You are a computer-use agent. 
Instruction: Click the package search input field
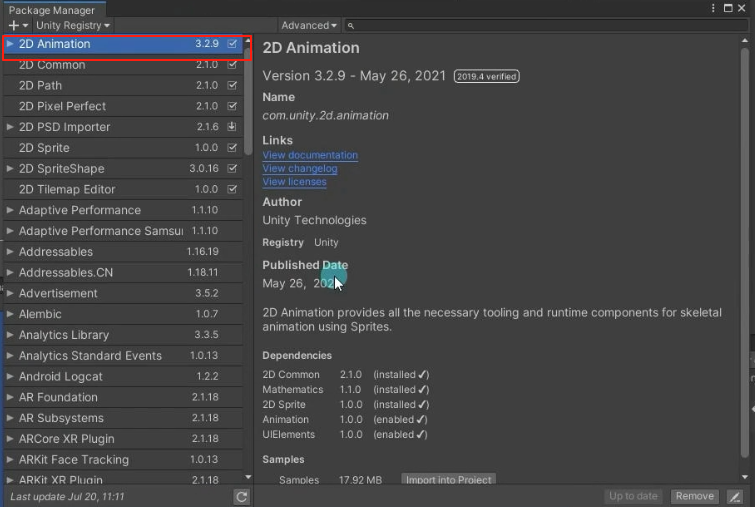[546, 25]
